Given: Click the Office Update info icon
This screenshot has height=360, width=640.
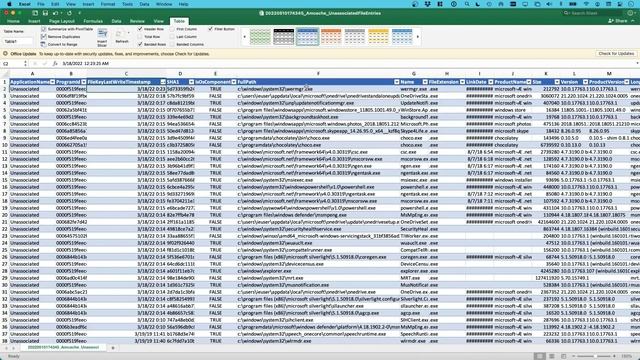Looking at the screenshot, I should point(5,53).
